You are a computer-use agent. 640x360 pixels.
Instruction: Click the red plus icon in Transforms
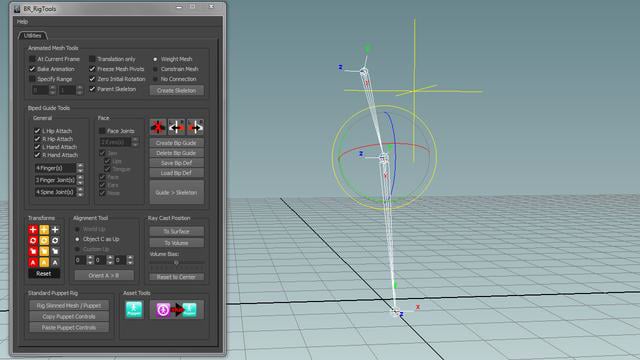(x=33, y=230)
